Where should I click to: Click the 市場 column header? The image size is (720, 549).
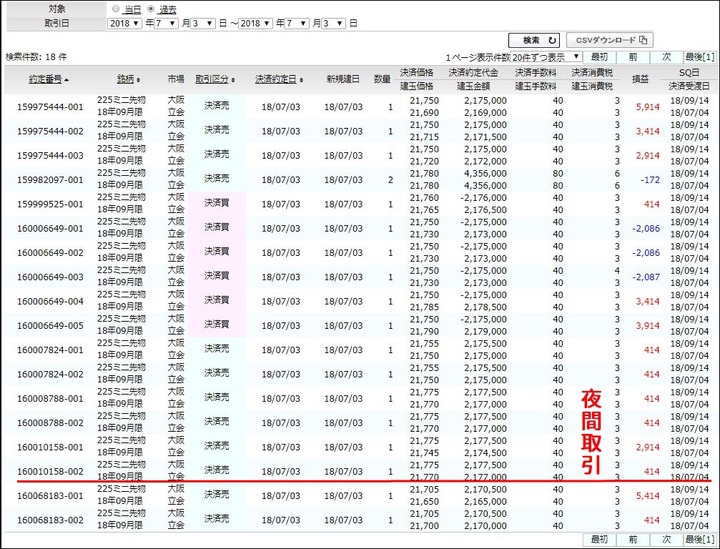pyautogui.click(x=175, y=79)
